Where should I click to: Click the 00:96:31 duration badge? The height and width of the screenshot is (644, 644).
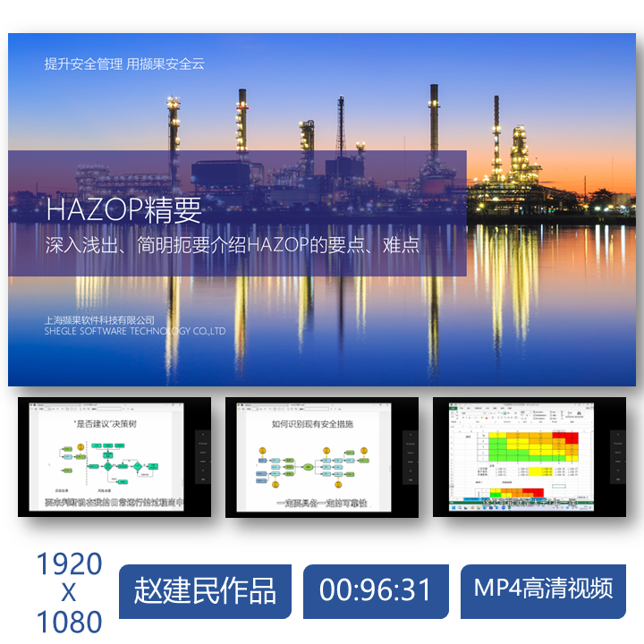(x=376, y=591)
